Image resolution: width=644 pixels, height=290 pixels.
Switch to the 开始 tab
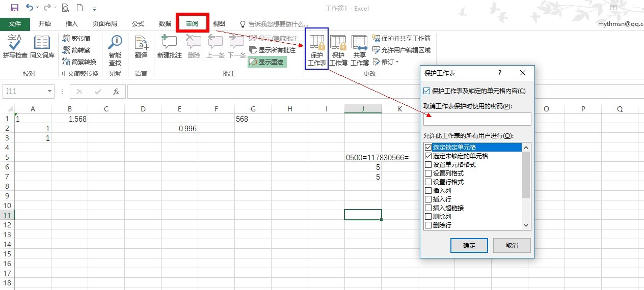pyautogui.click(x=45, y=24)
